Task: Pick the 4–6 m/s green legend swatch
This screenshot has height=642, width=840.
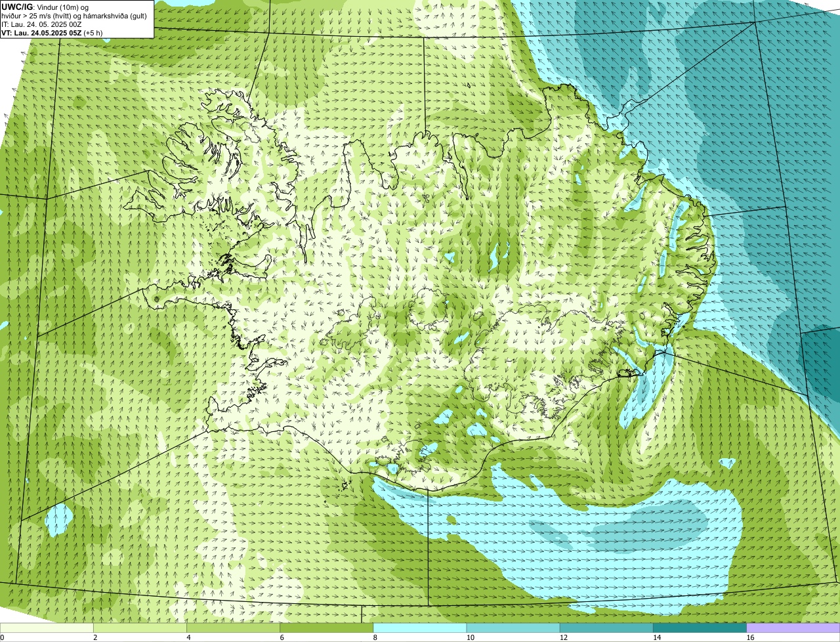Action: click(x=233, y=628)
